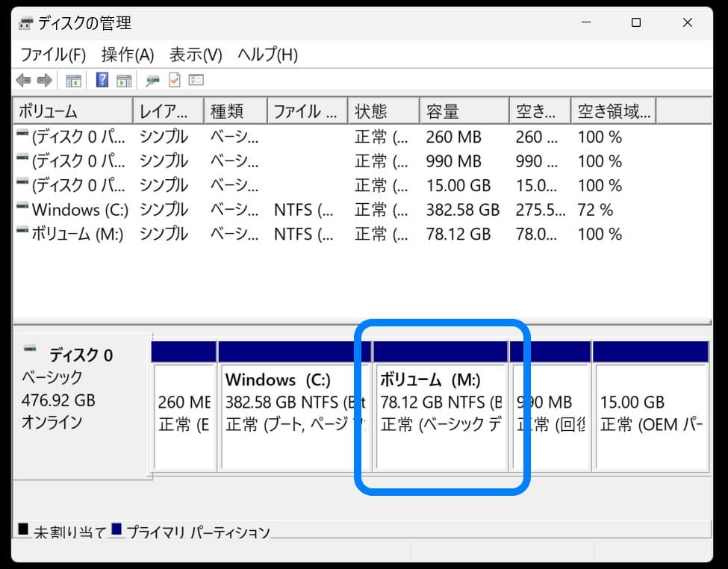Sort by the 状態 column header

[x=385, y=111]
